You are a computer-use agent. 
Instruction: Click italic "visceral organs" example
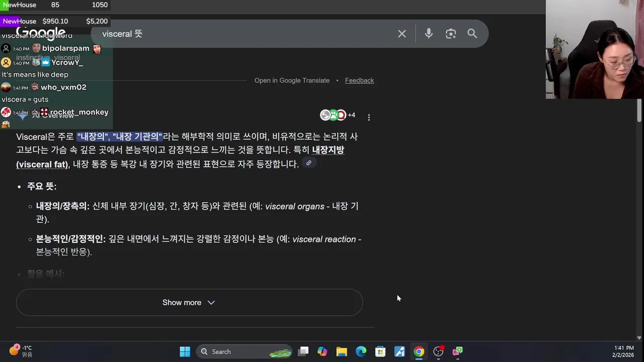pyautogui.click(x=295, y=206)
